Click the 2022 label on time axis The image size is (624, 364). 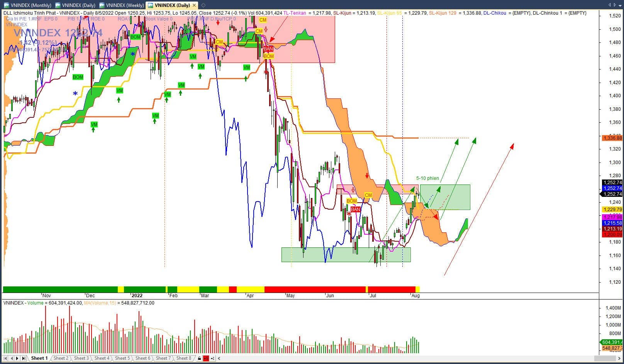137,296
